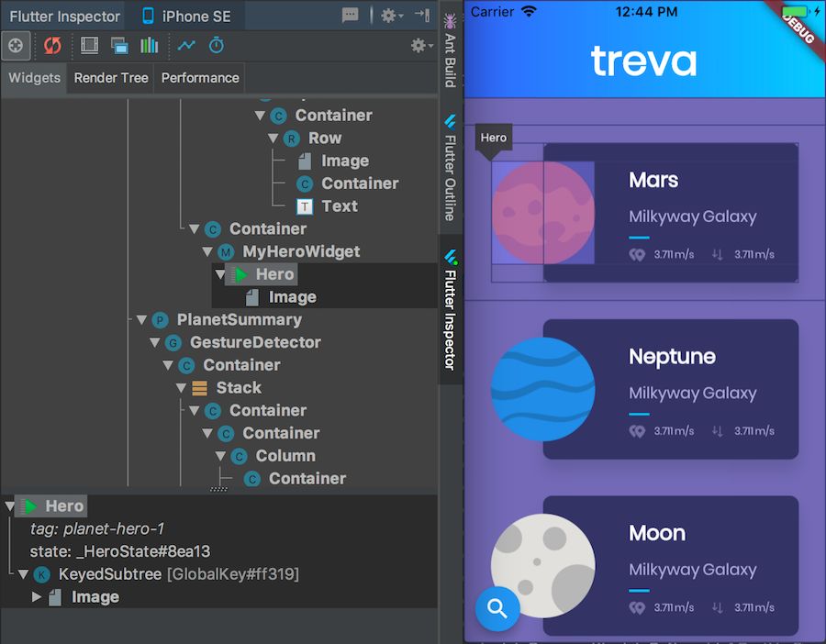Screen dimensions: 826x644
Task: Switch to the Performance tab
Action: pos(200,78)
